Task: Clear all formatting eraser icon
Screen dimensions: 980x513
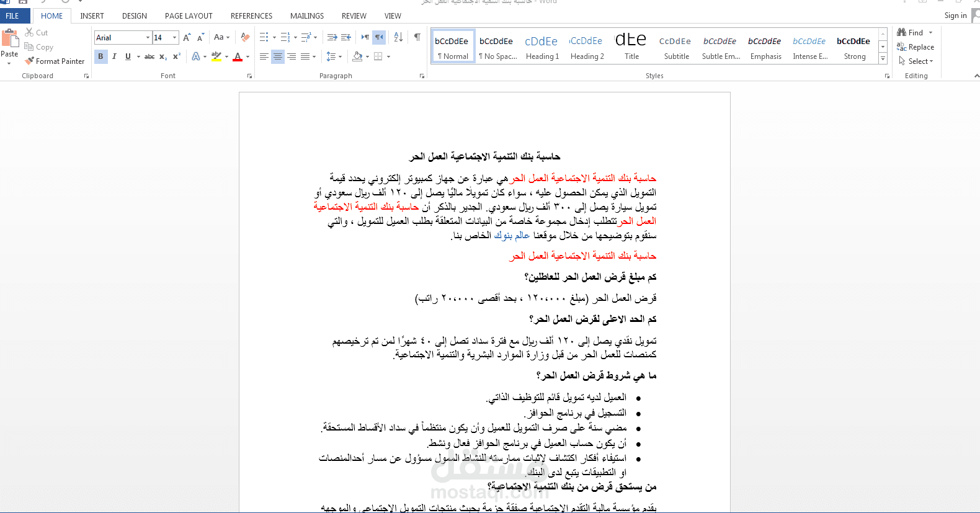Action: coord(245,37)
